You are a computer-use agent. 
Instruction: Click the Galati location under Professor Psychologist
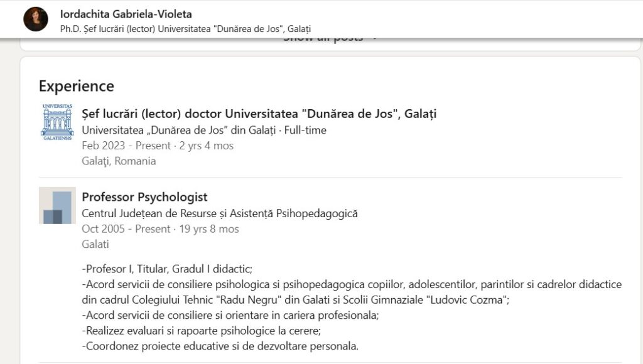coord(95,244)
